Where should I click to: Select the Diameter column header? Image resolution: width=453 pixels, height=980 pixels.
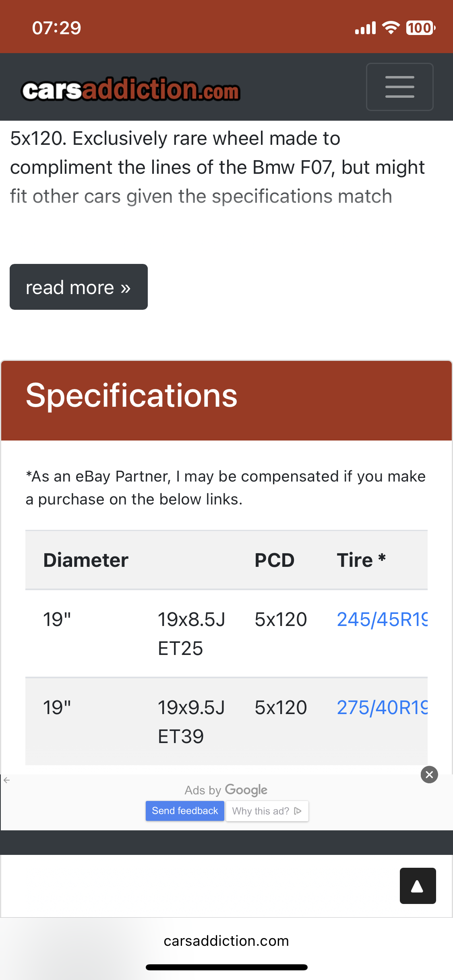(86, 560)
